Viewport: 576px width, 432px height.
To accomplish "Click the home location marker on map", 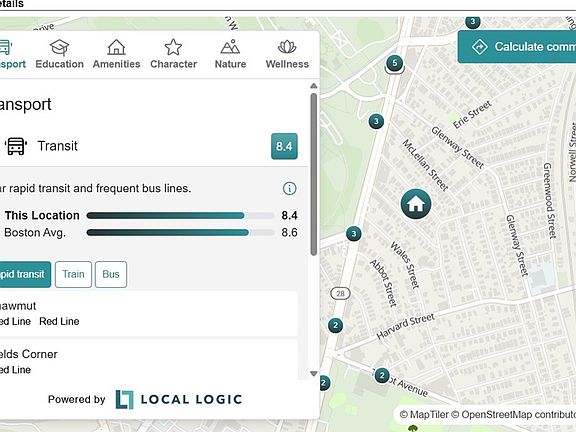I will [416, 204].
